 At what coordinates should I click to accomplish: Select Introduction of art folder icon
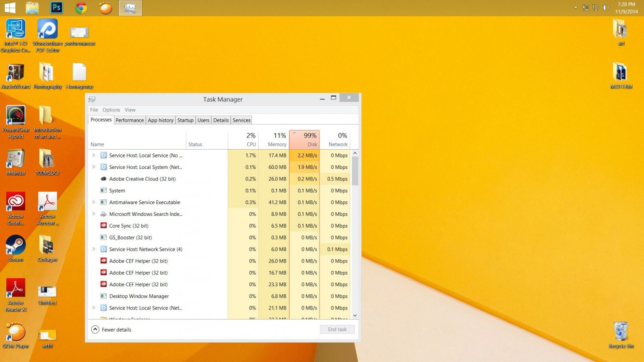tap(47, 122)
